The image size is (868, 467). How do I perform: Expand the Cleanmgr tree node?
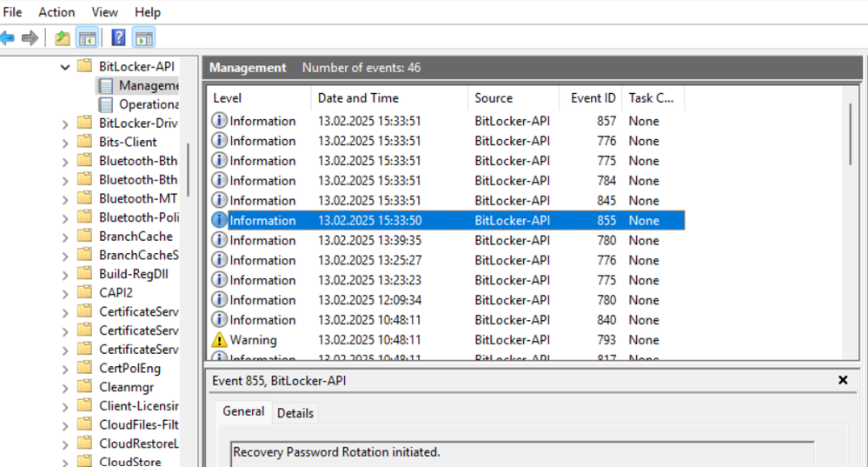pos(65,388)
